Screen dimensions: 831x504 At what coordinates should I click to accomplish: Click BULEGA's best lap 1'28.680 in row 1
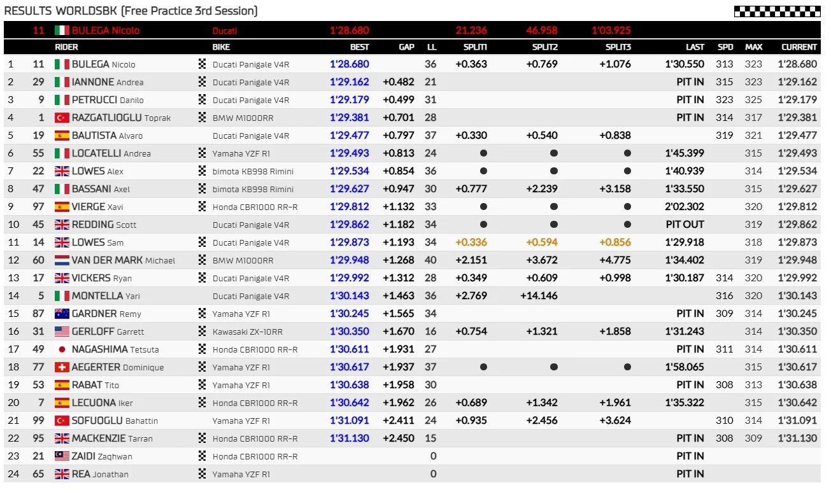(x=350, y=64)
